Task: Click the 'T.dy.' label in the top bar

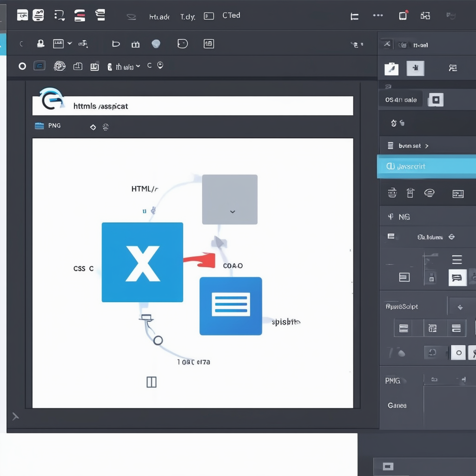Action: (x=187, y=17)
